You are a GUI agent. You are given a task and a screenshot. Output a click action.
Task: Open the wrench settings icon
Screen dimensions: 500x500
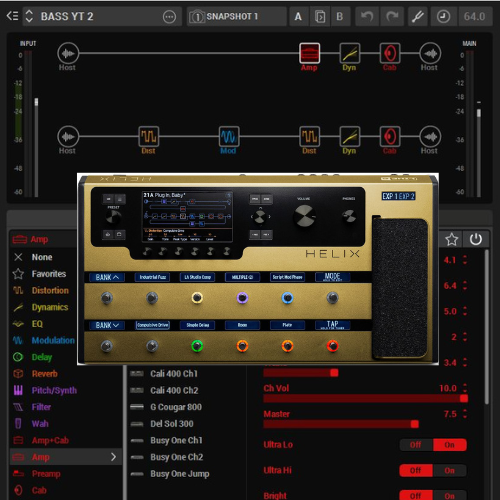pyautogui.click(x=418, y=16)
